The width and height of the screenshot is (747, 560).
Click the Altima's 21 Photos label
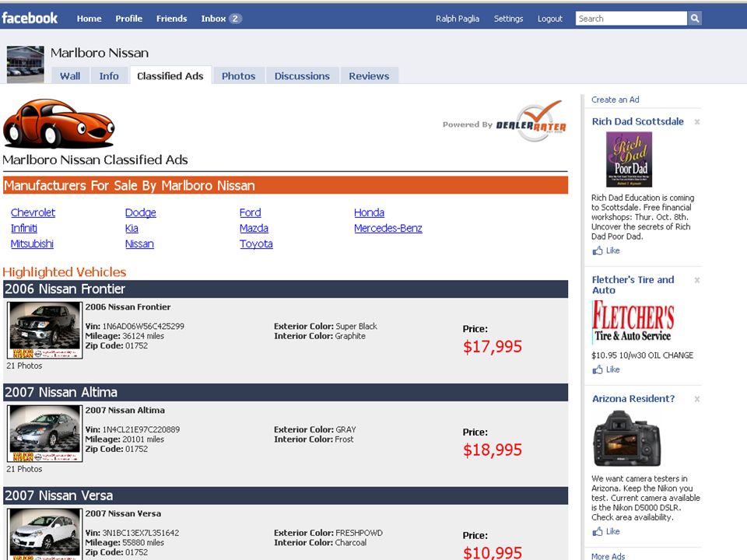pos(24,469)
